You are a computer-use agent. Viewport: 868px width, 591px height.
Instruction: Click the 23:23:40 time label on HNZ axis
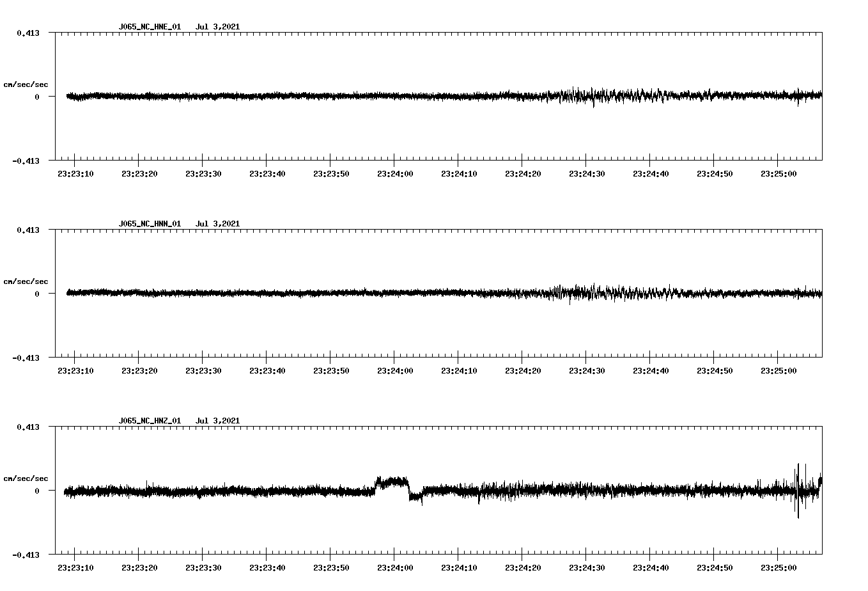[267, 567]
